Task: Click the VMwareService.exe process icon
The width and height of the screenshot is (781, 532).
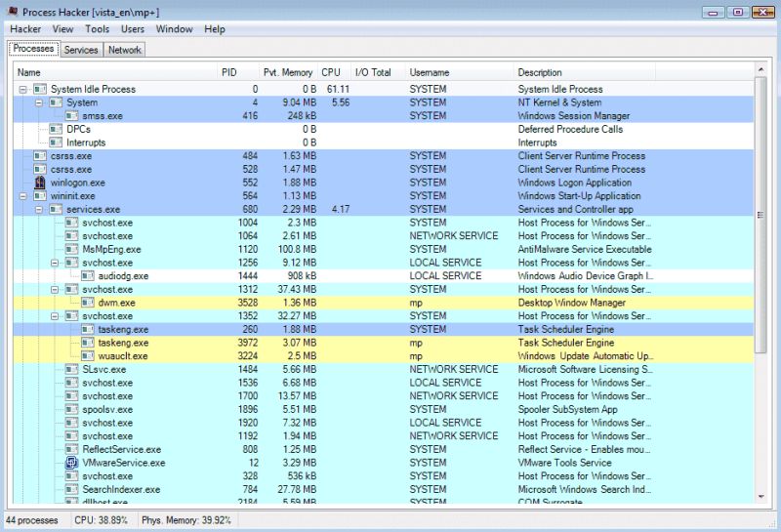Action: (71, 463)
